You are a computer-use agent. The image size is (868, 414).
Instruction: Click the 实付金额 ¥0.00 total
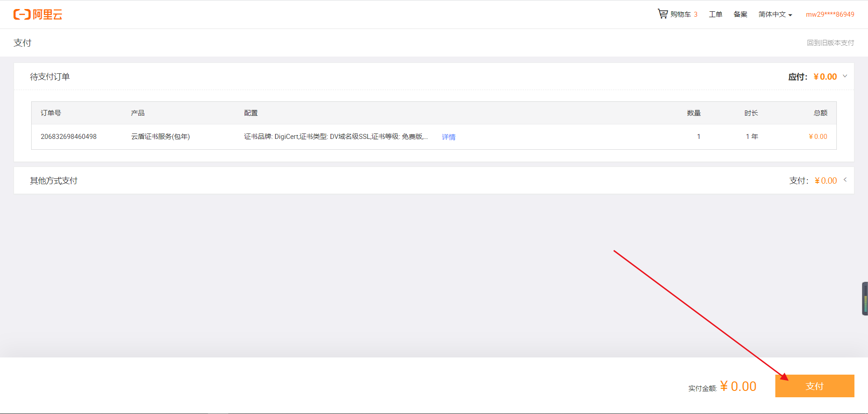point(738,386)
